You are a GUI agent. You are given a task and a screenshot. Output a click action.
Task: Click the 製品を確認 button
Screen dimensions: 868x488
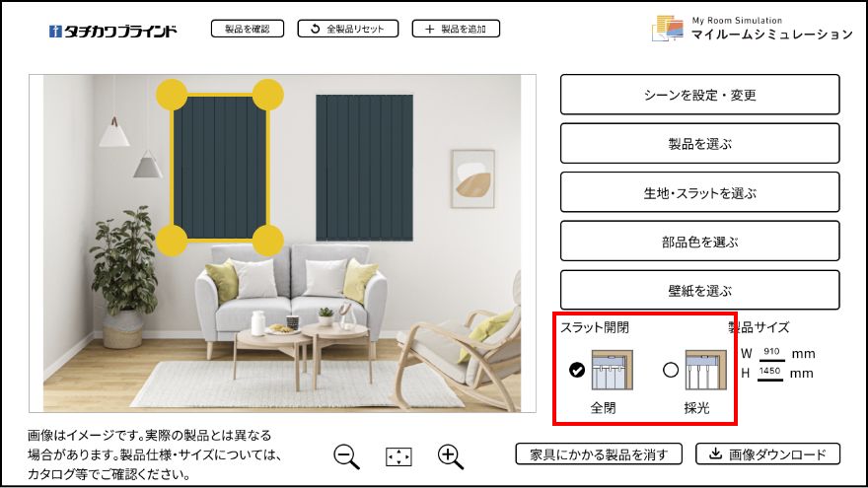point(248,29)
